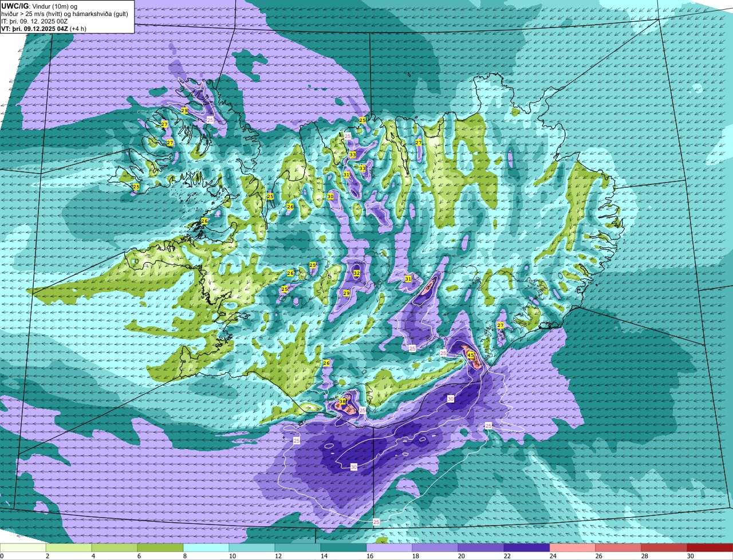Click the legend scale number 28
733x560 pixels.
644,556
